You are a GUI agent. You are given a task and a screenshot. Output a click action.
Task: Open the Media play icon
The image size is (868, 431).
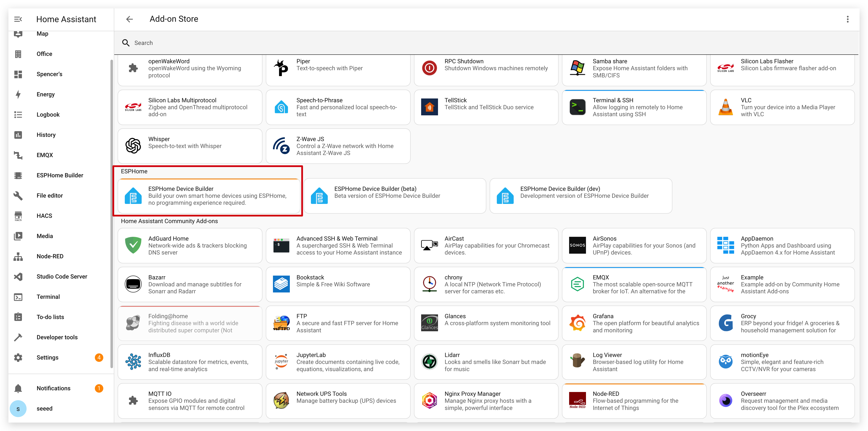point(18,236)
